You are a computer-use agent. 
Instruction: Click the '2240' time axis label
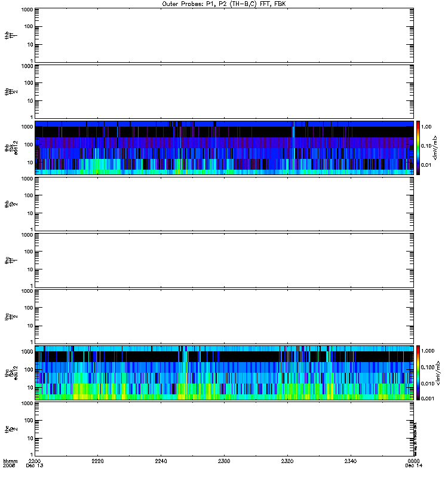161,461
